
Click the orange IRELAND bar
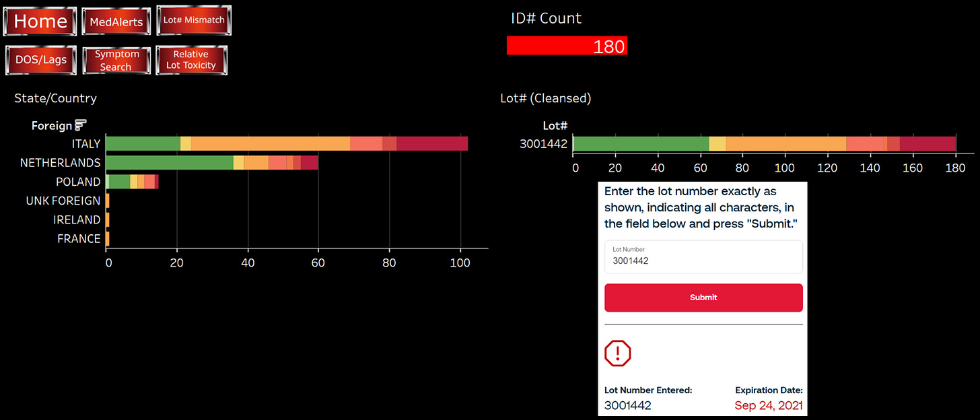[x=108, y=219]
